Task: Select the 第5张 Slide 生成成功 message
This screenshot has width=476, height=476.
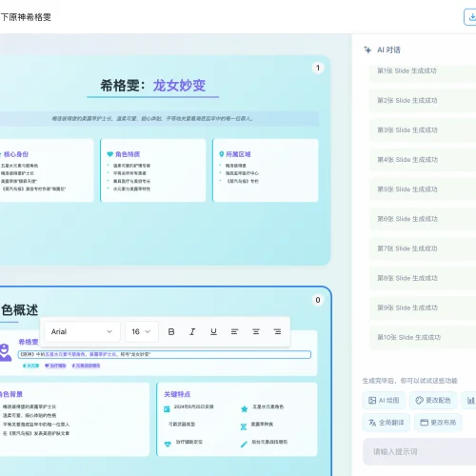Action: [423, 189]
